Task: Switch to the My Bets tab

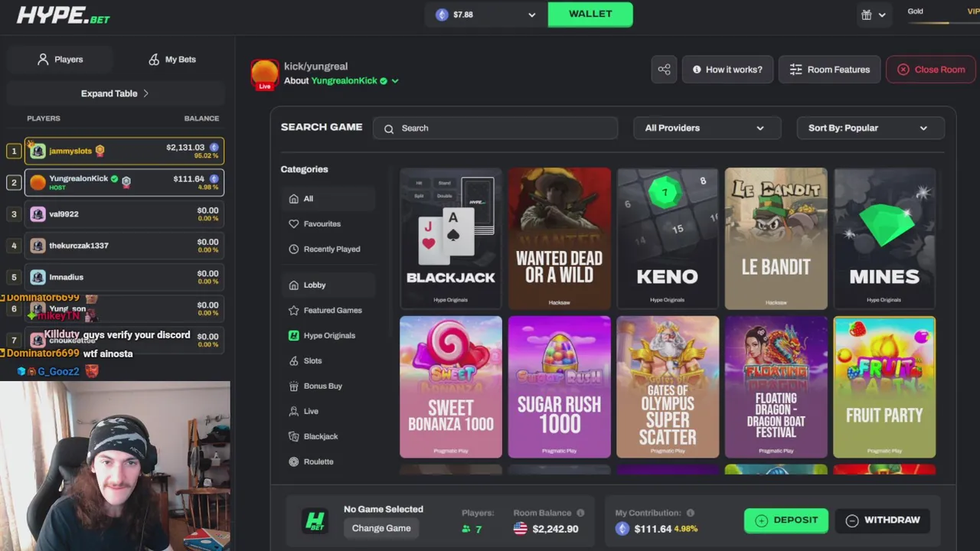Action: click(172, 60)
